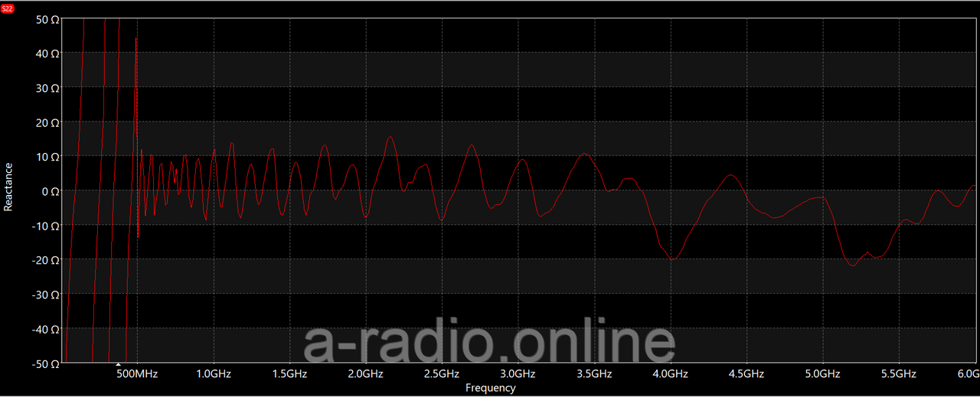Click the 3.0GHz x-axis label
The width and height of the screenshot is (980, 397).
point(518,374)
